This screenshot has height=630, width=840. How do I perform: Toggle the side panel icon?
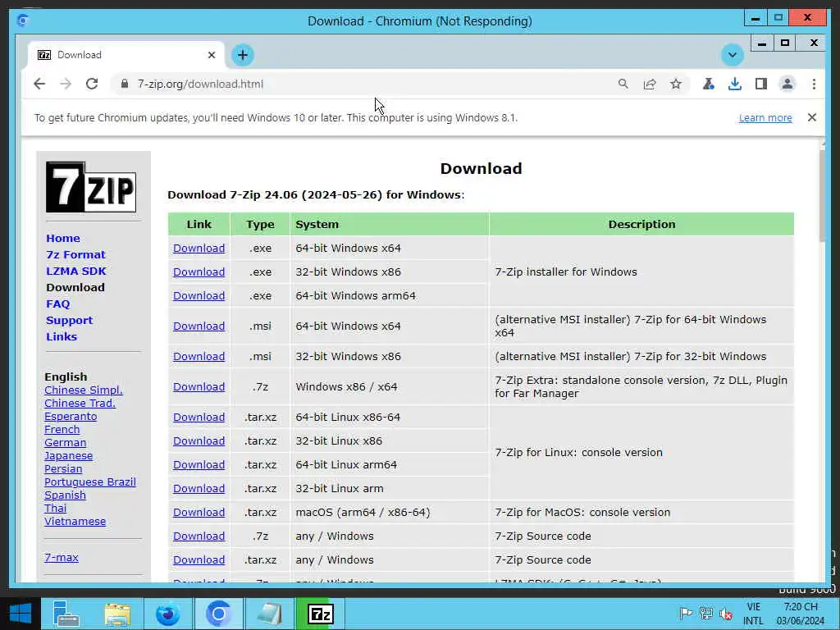tap(761, 84)
